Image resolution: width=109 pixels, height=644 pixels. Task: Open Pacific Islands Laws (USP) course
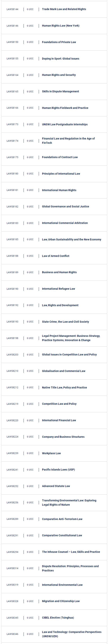[54, 470]
